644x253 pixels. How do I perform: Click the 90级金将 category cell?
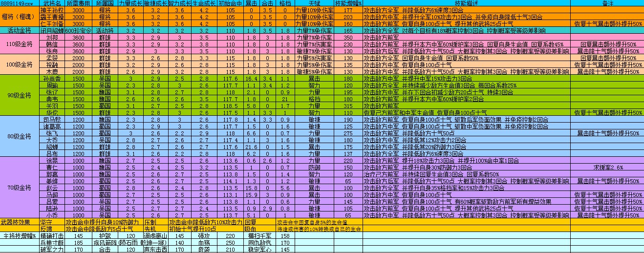click(19, 95)
